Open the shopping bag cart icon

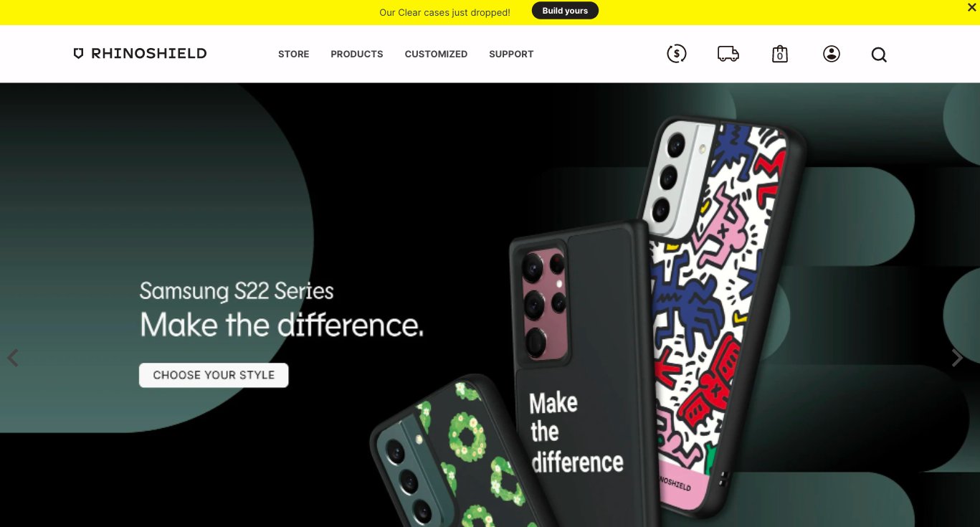780,54
